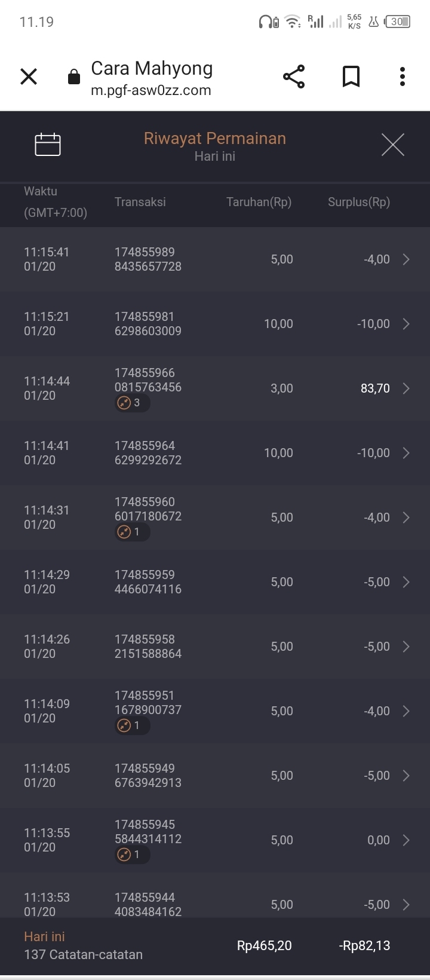Viewport: 430px width, 980px height.
Task: Open the calendar date picker
Action: [x=48, y=145]
